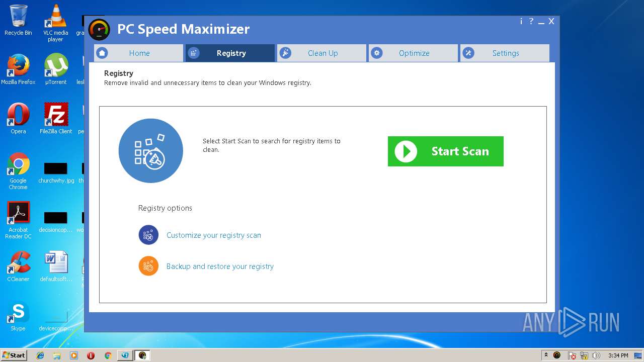Select the defaultsoft Word document on desktop
The height and width of the screenshot is (362, 644).
pos(55,266)
